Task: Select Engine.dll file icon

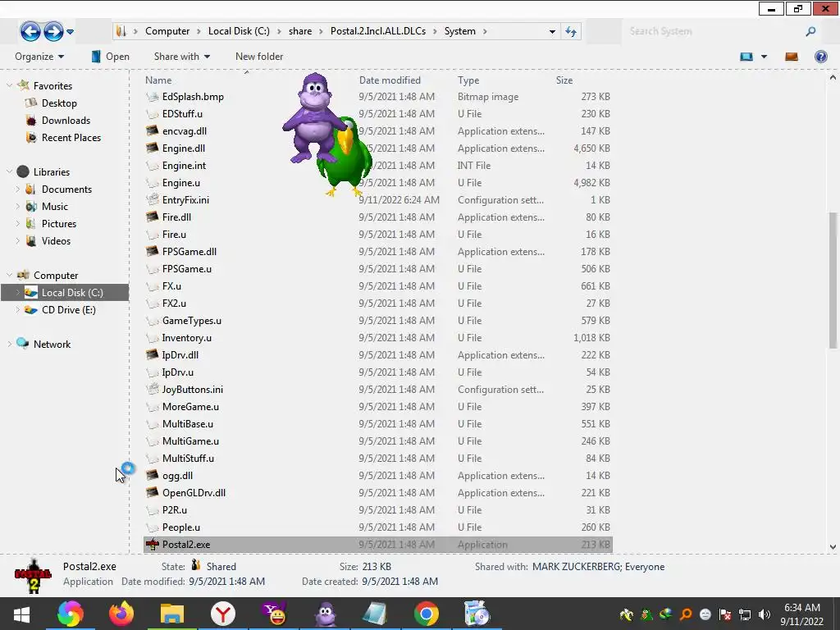Action: point(153,148)
